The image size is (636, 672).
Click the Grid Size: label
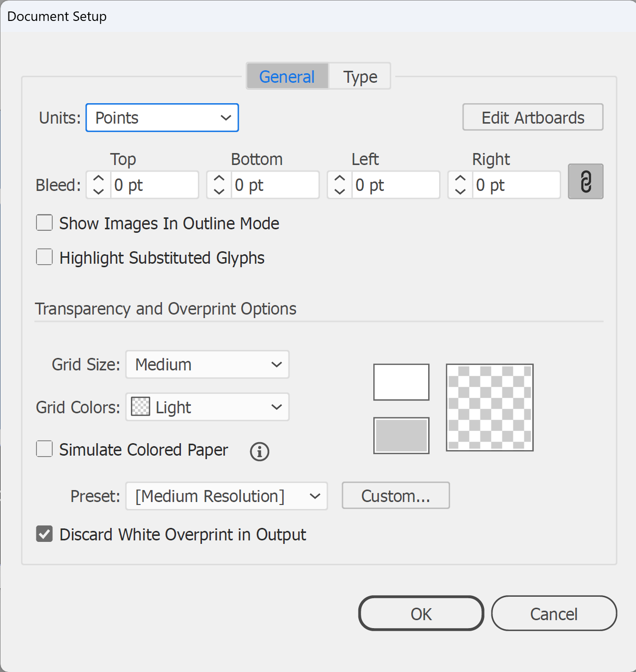tap(86, 364)
